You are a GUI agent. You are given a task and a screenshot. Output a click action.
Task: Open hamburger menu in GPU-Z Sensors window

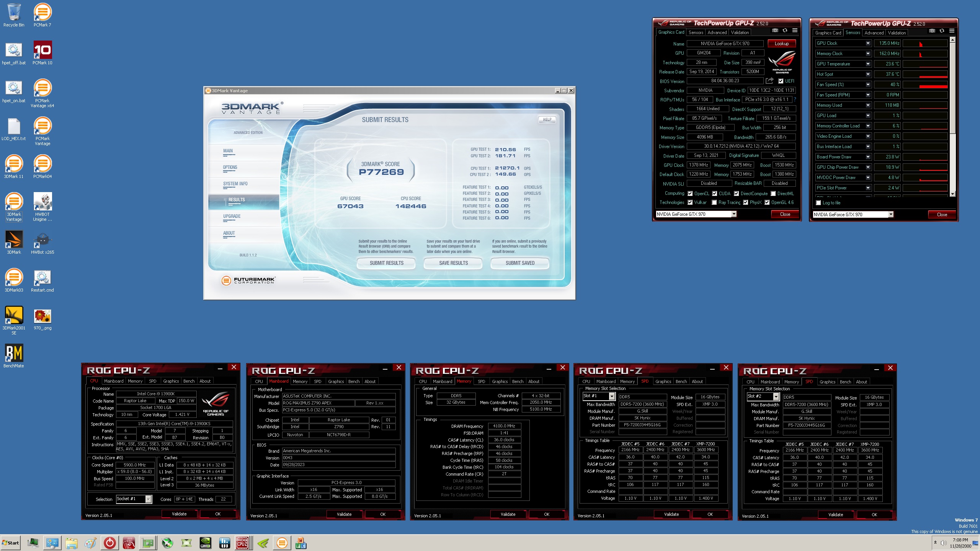(952, 31)
